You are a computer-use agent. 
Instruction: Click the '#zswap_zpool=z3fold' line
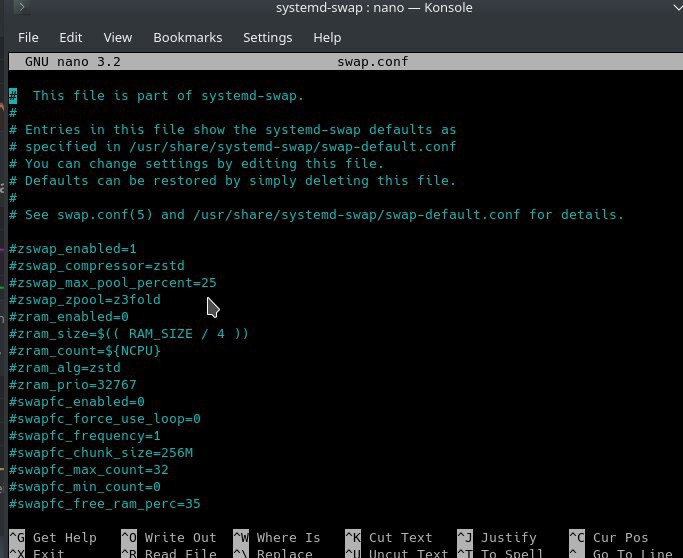85,300
